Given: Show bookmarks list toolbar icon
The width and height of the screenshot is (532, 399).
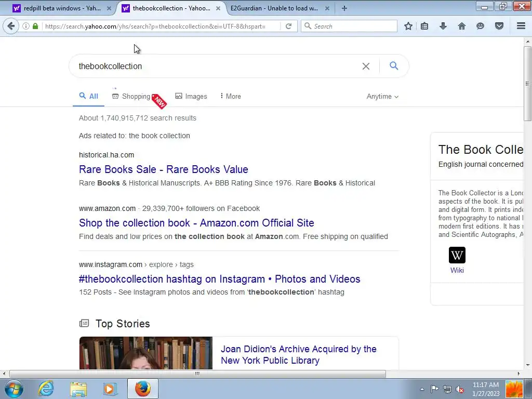Looking at the screenshot, I should (424, 26).
